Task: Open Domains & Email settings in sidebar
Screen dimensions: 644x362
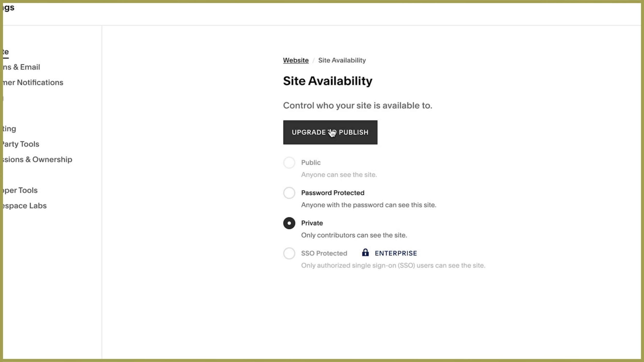Action: [22, 67]
